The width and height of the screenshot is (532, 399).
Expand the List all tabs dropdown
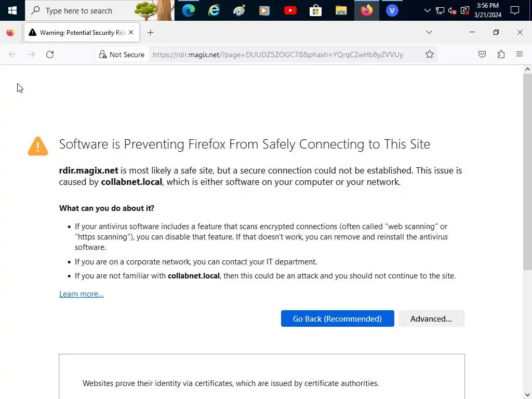pos(429,32)
